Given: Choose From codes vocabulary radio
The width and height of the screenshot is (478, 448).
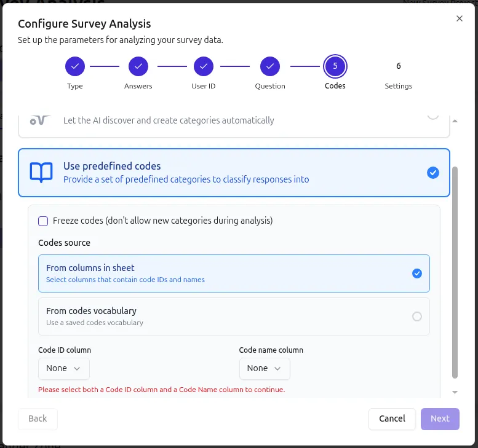Looking at the screenshot, I should [x=416, y=316].
